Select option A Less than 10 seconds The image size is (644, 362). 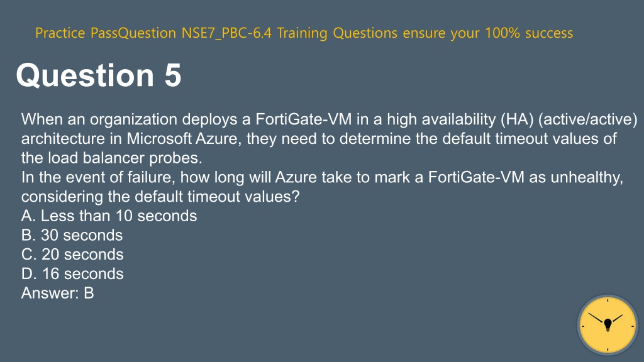(x=109, y=216)
